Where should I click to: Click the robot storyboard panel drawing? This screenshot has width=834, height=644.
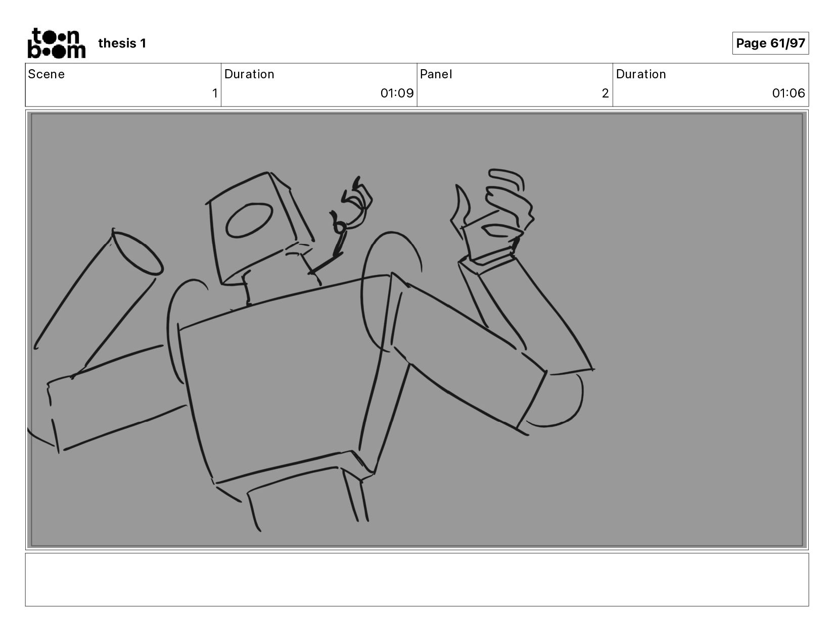point(417,330)
